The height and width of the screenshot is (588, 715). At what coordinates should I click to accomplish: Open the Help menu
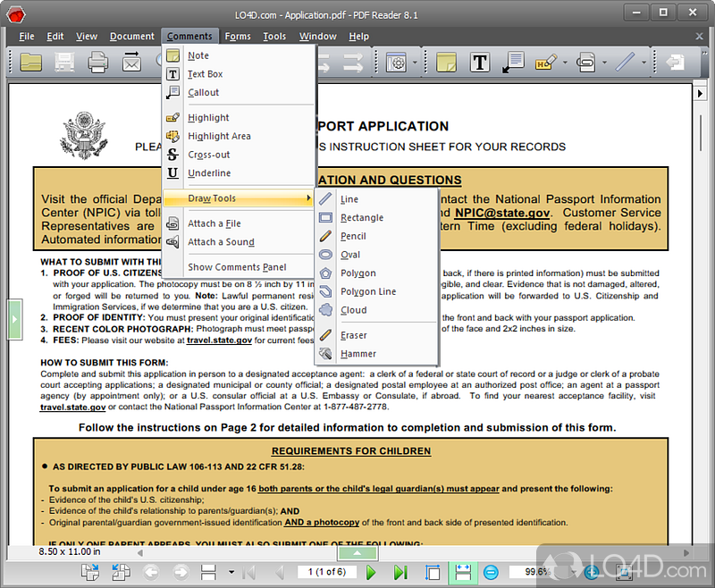point(359,36)
